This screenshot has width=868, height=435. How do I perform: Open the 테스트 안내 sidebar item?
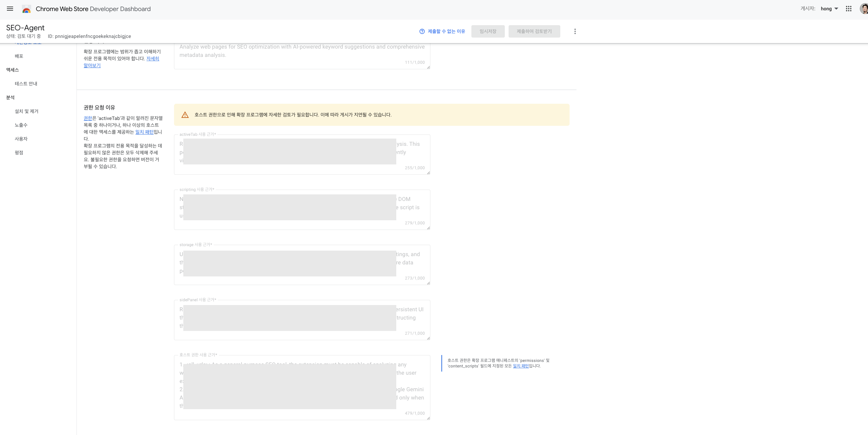[x=26, y=84]
